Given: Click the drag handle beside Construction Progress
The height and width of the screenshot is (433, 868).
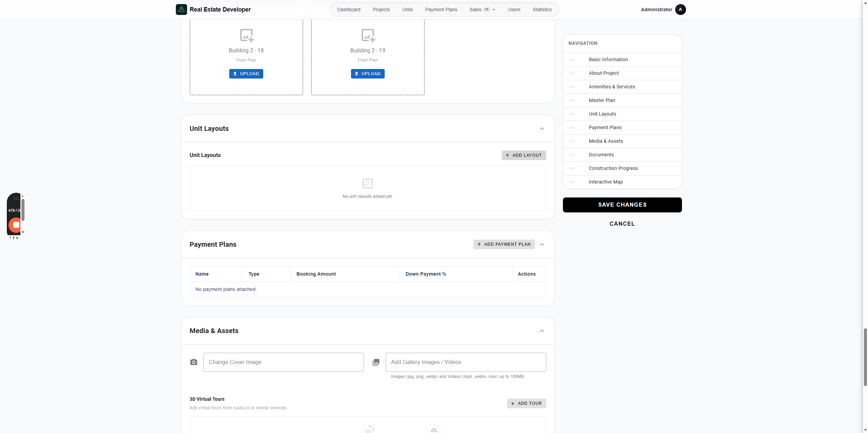Looking at the screenshot, I should (x=572, y=169).
